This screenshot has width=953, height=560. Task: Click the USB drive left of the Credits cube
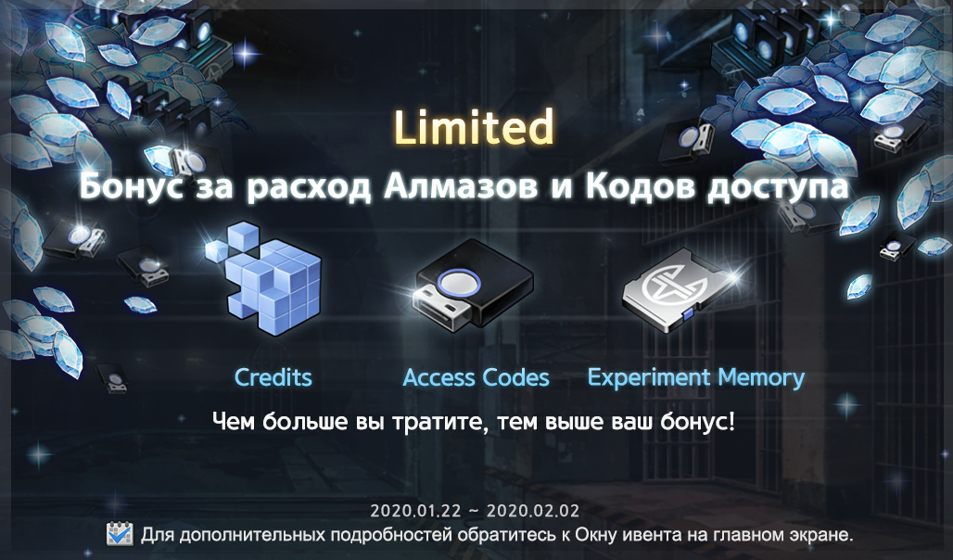click(144, 266)
